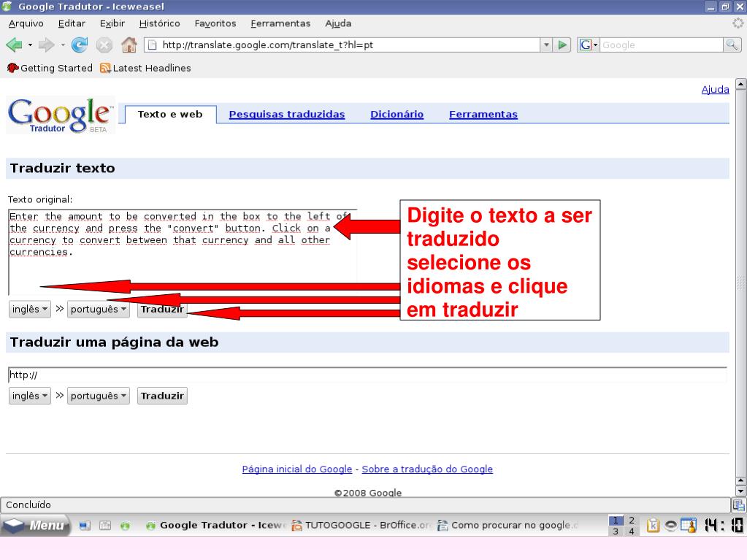
Task: Go to the Home page icon
Action: (x=129, y=45)
